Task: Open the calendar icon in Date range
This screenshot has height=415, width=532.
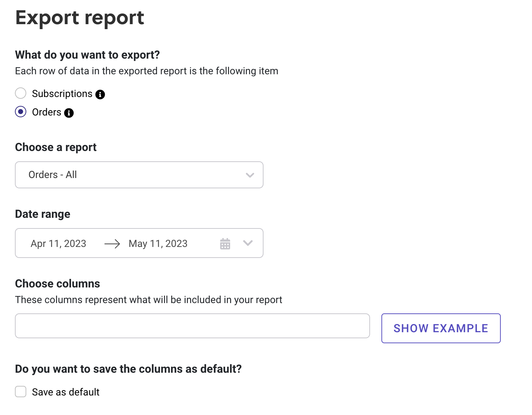Action: tap(225, 244)
